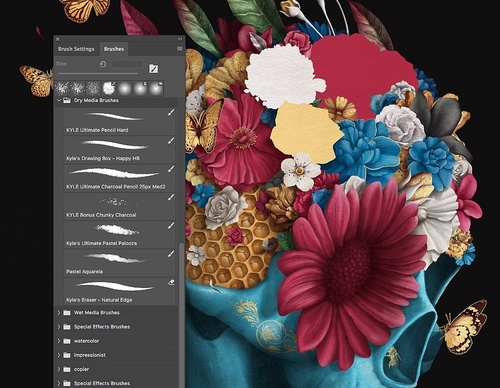Click the Wet Media Brushes label

[97, 313]
